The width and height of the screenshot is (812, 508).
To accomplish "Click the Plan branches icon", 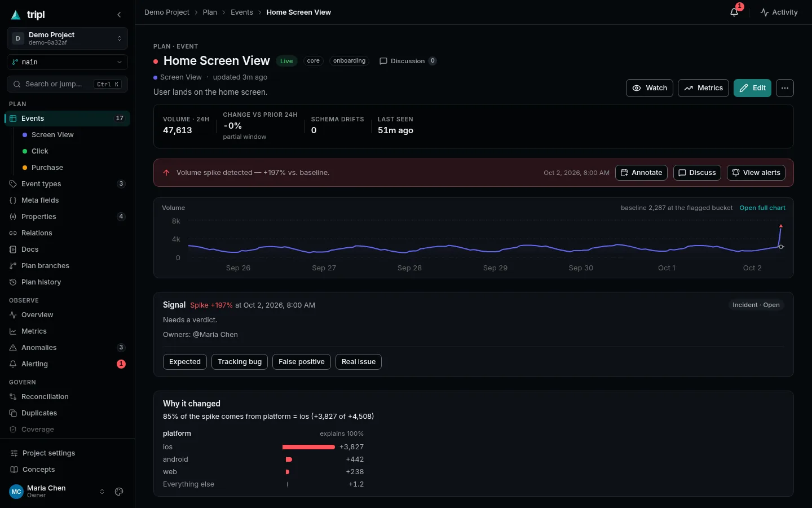I will point(13,266).
